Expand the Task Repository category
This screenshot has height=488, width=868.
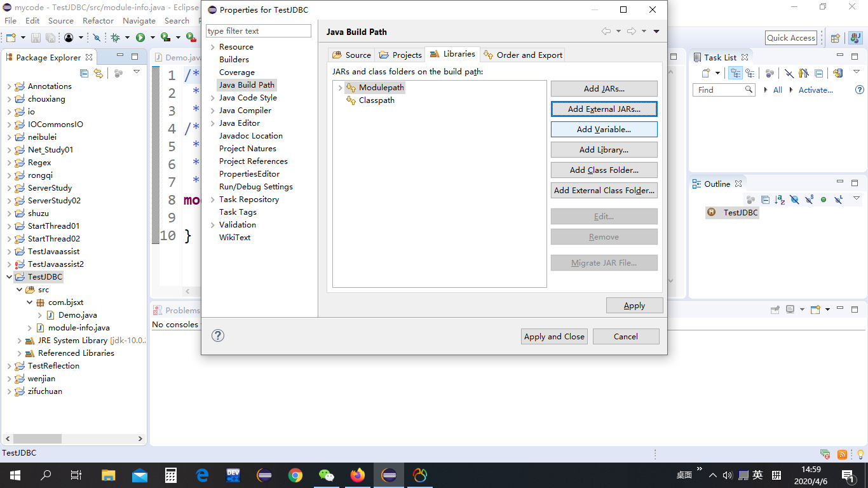[213, 200]
